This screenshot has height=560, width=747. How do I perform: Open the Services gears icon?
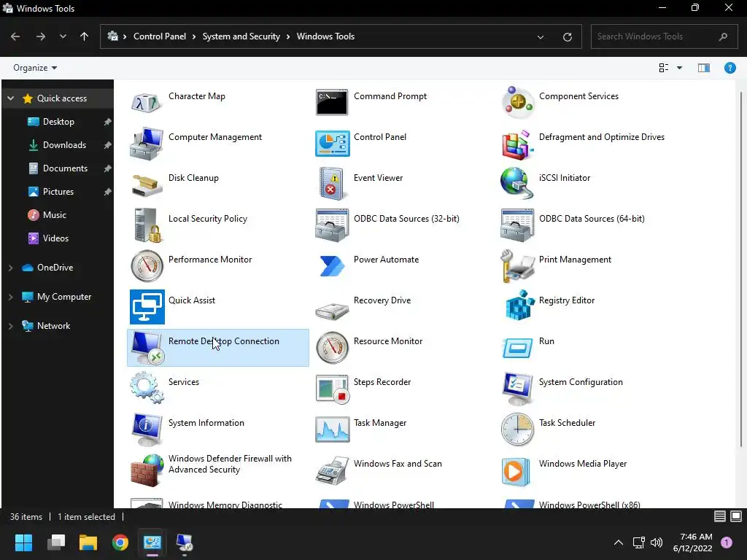[x=147, y=388]
